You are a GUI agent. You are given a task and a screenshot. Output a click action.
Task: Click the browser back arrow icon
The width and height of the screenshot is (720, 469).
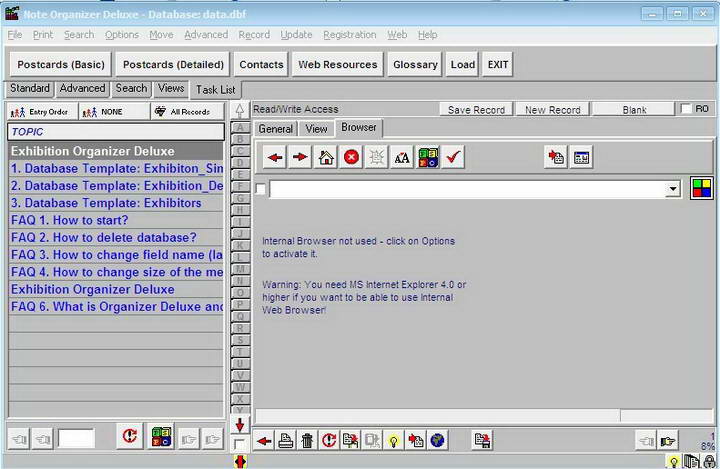click(275, 158)
